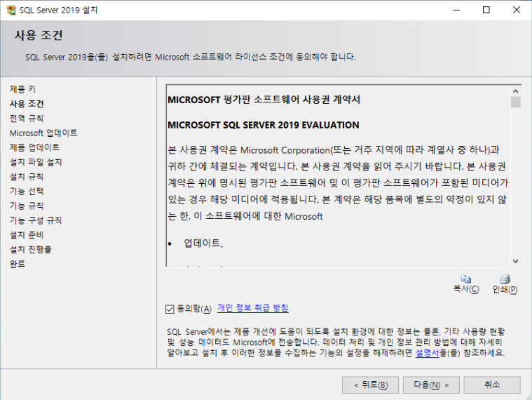Uncheck the 동의함(A) agreement checkbox

click(170, 309)
